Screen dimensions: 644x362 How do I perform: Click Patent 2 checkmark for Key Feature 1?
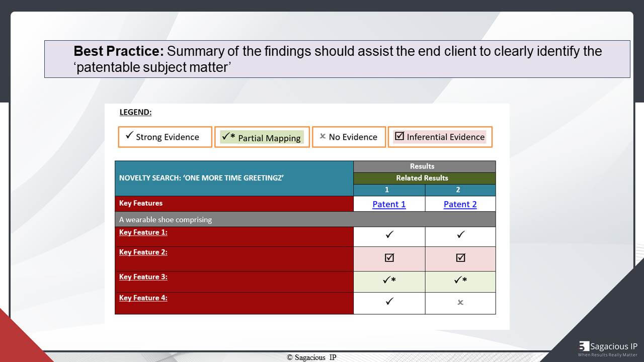point(460,234)
